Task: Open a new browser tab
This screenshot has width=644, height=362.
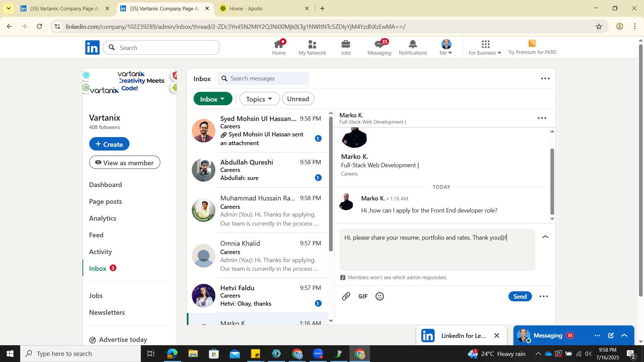Action: (322, 8)
